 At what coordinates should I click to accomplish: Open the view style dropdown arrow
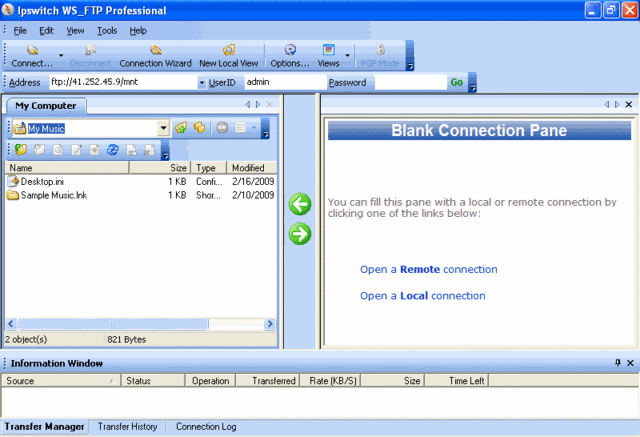pyautogui.click(x=254, y=128)
